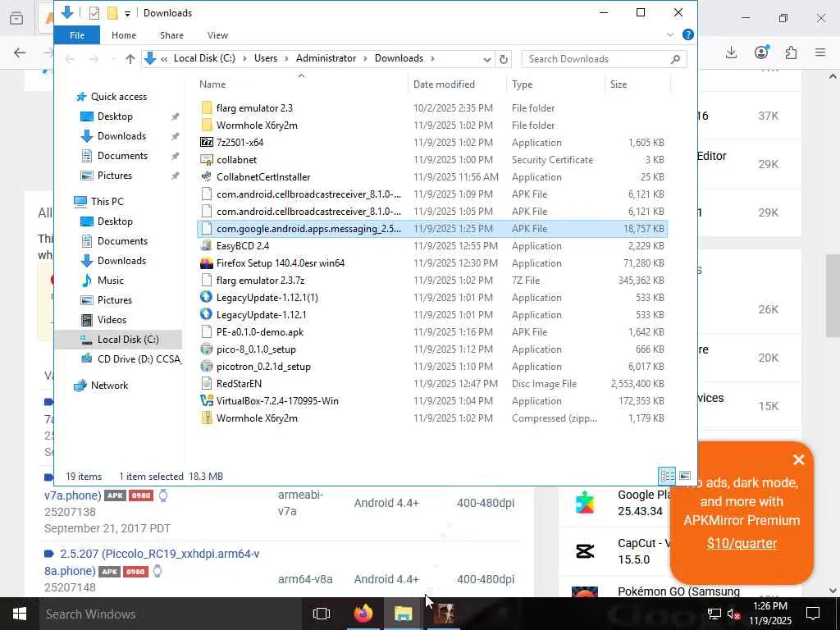
Task: Go up one folder level
Action: [x=130, y=59]
